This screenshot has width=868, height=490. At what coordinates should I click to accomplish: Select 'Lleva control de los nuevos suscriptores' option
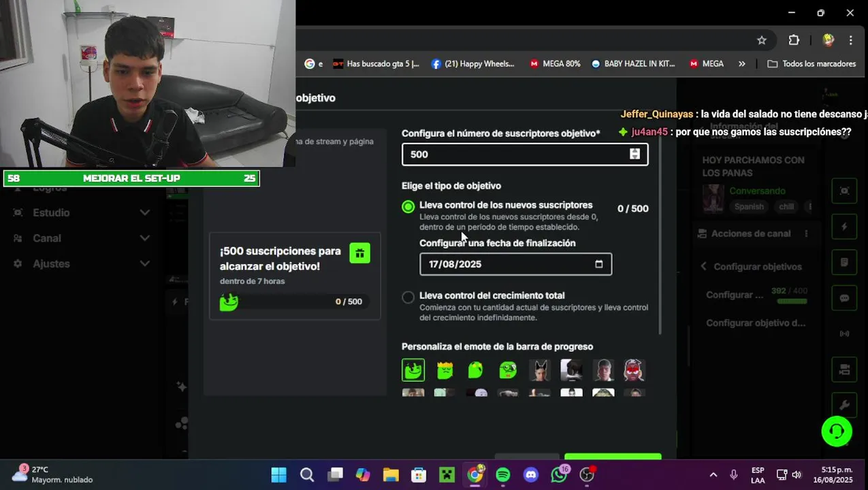[408, 206]
